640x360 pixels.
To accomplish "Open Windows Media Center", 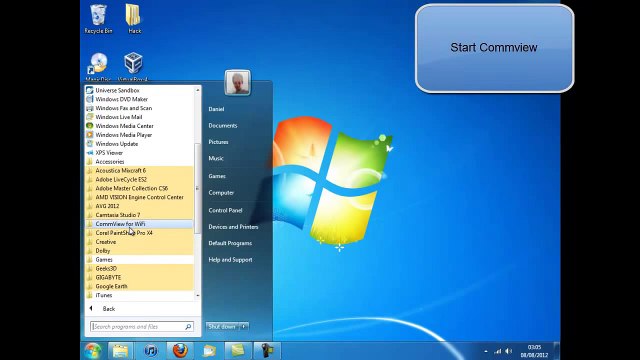I will [139, 126].
